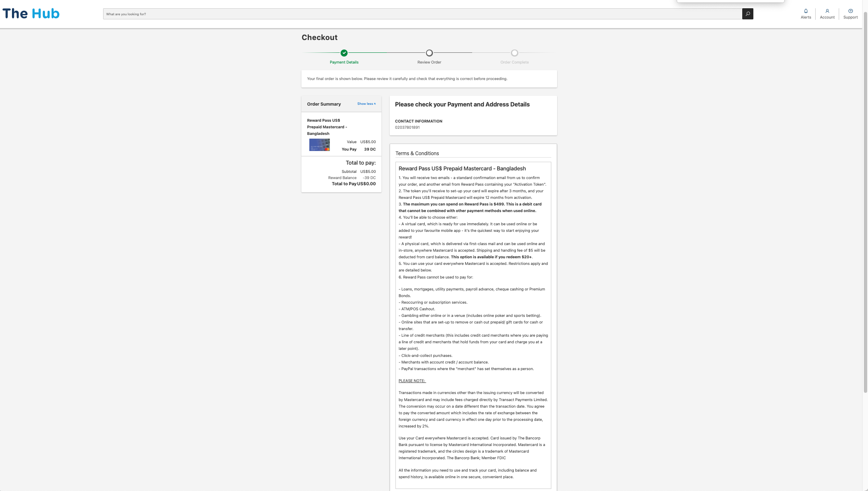This screenshot has height=491, width=868.
Task: Click The Hub logo
Action: pos(31,14)
